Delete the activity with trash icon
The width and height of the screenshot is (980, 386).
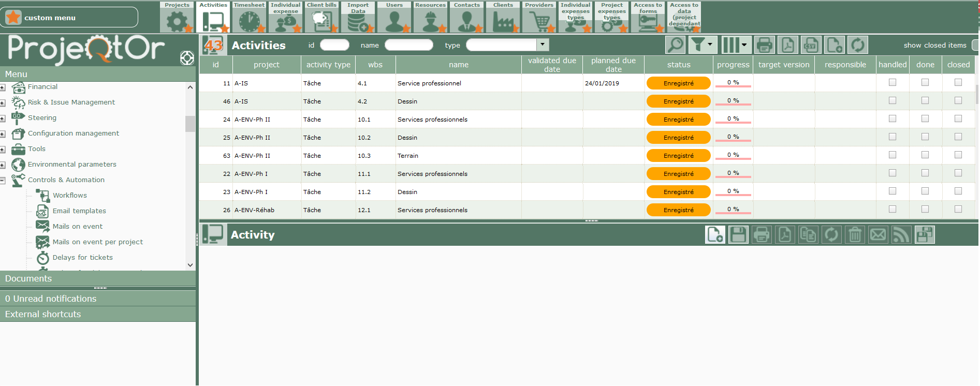pyautogui.click(x=855, y=235)
